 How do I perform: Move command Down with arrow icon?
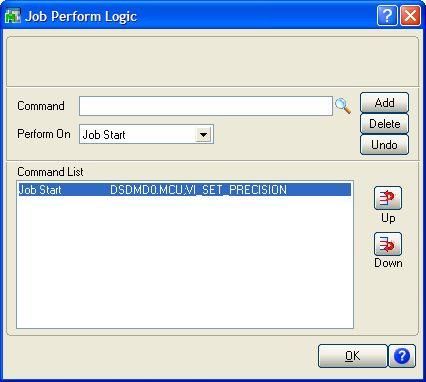point(388,244)
